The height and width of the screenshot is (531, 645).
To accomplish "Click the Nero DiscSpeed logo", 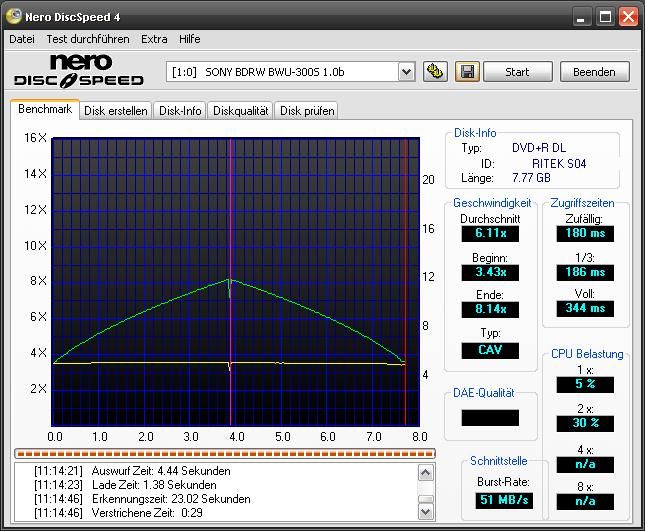I will (79, 71).
